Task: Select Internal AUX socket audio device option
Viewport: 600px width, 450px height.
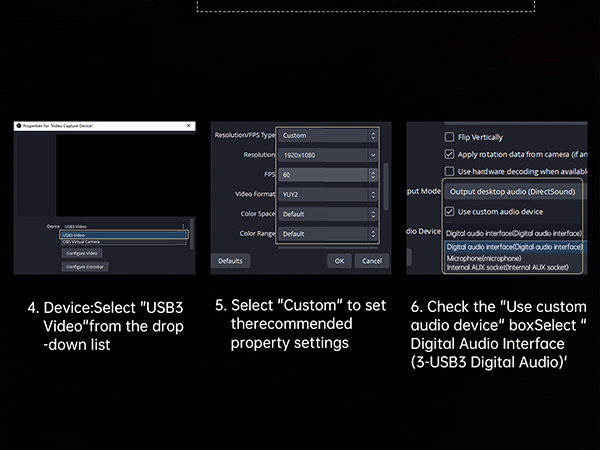Action: (507, 267)
